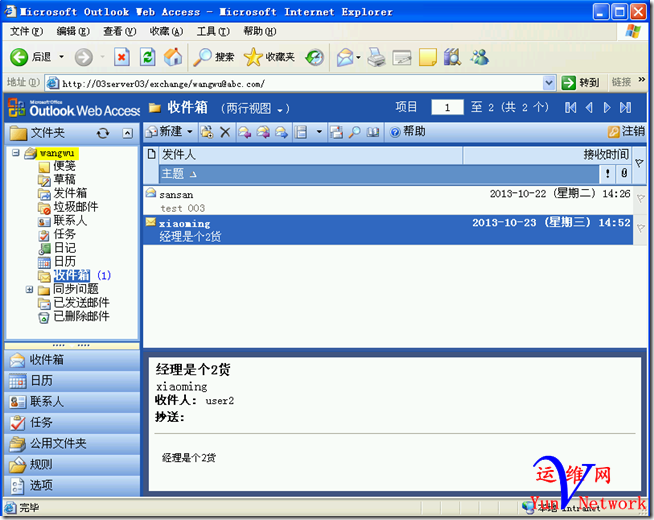Open the 帮助(H) menu
The height and width of the screenshot is (520, 654).
click(x=260, y=31)
